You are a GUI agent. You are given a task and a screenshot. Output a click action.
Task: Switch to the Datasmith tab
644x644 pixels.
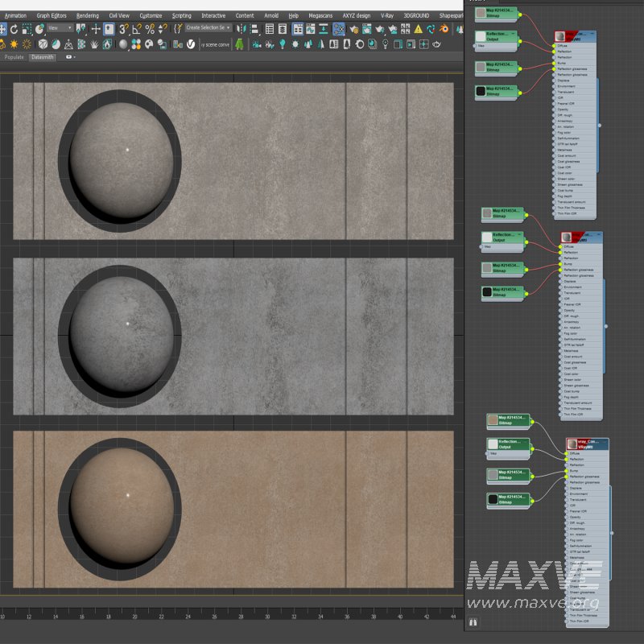pos(43,58)
